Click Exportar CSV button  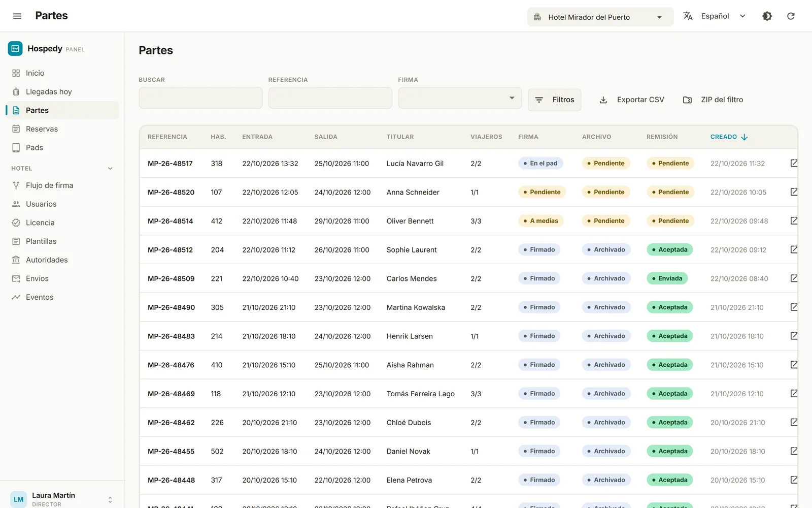click(632, 100)
